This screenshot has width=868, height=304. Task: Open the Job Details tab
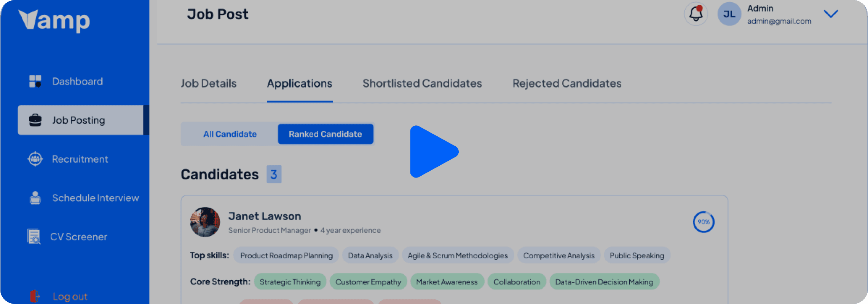pyautogui.click(x=208, y=83)
